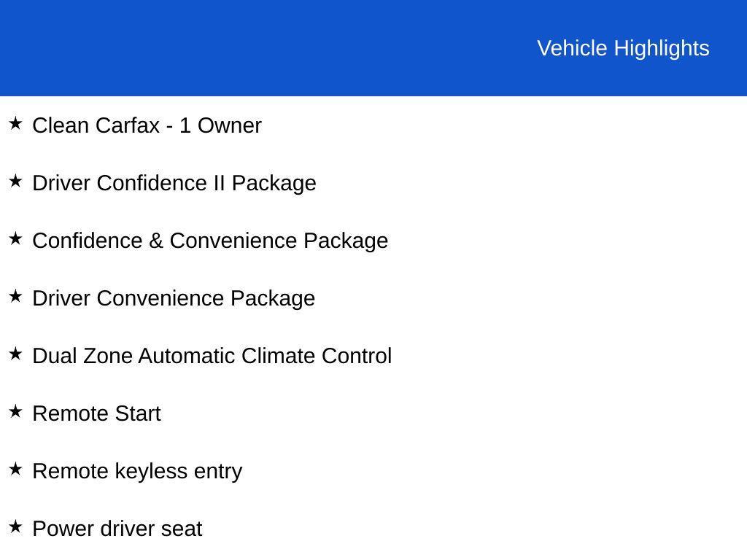Click the star beside Driver Confidence II Package

pyautogui.click(x=15, y=182)
